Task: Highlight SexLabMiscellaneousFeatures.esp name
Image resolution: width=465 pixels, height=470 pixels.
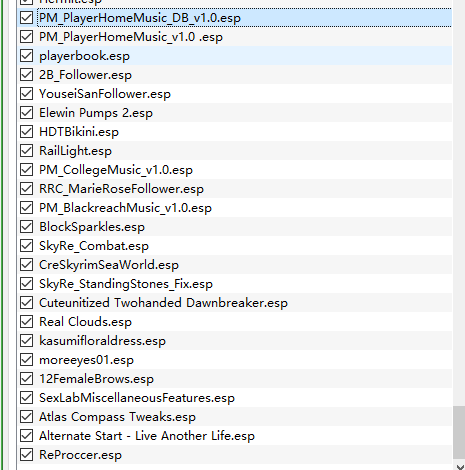Action: click(137, 398)
